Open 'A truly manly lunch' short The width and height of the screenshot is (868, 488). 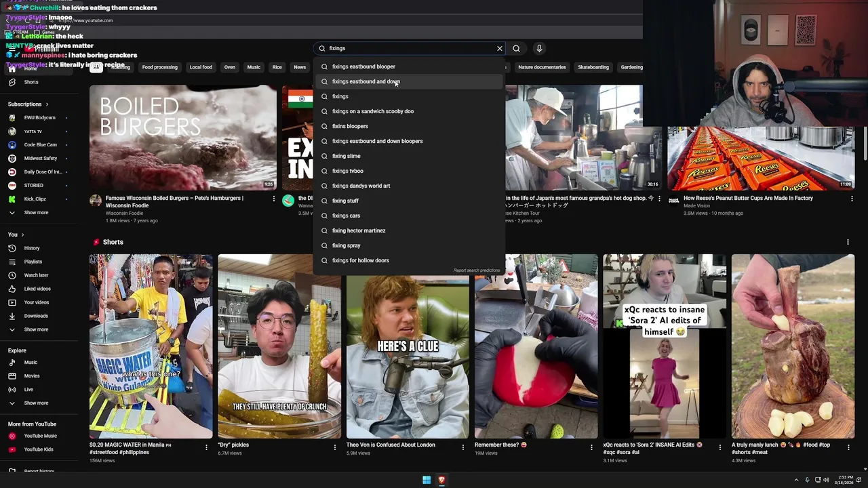(793, 346)
